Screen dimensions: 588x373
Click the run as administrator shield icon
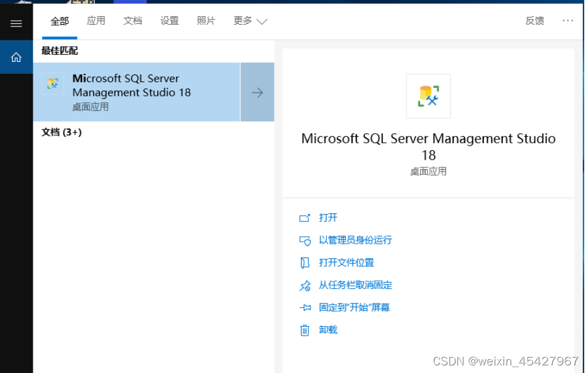point(305,240)
